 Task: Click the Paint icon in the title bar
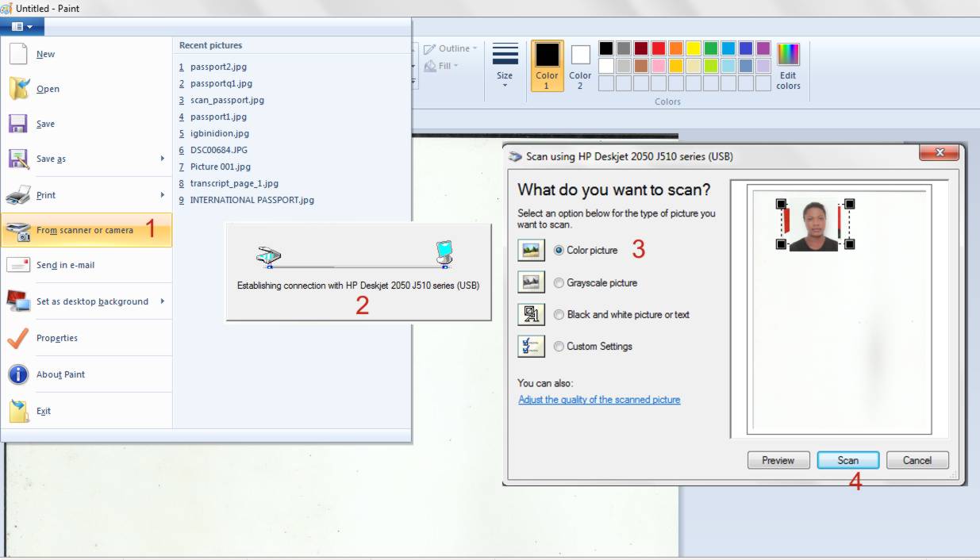pyautogui.click(x=6, y=8)
